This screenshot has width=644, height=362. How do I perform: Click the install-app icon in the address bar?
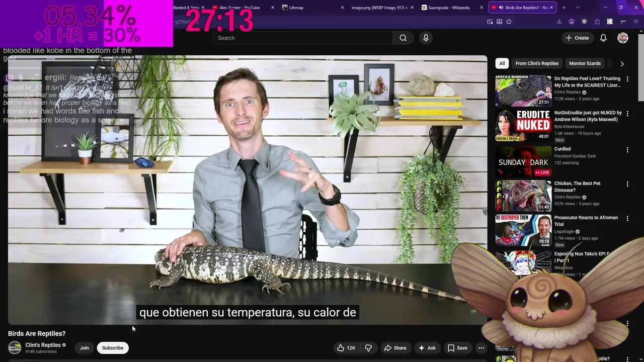499,22
